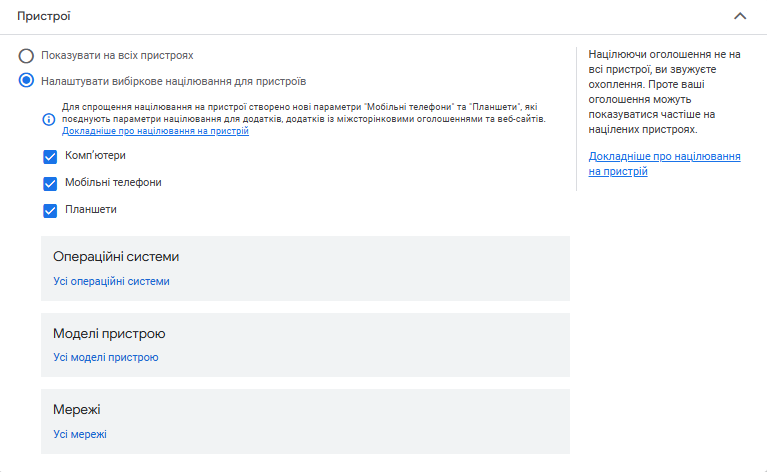Disable the Планшети checkbox
This screenshot has height=472, width=767.
50,210
